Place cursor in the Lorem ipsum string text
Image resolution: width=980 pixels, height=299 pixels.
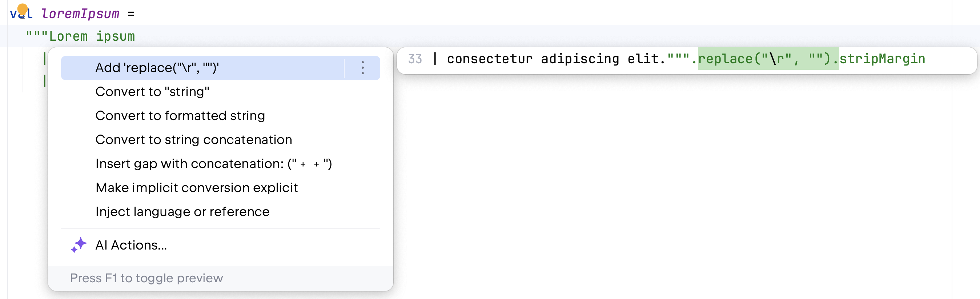pos(92,37)
